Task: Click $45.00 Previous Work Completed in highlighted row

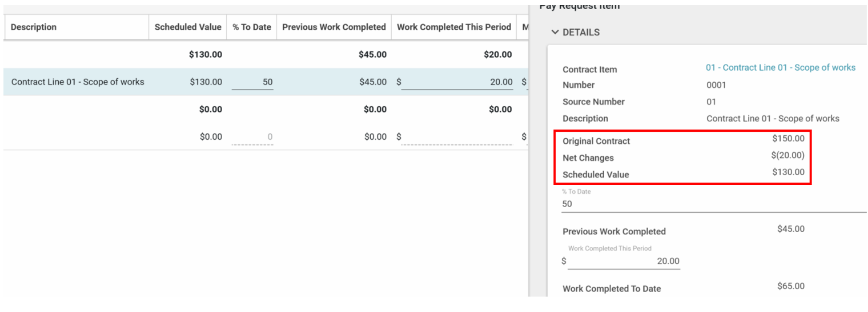Action: click(x=372, y=82)
